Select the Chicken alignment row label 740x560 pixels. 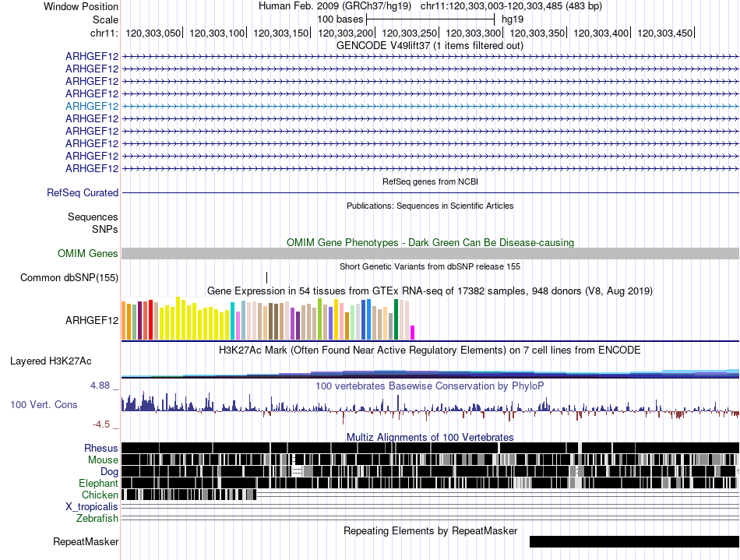(x=100, y=495)
